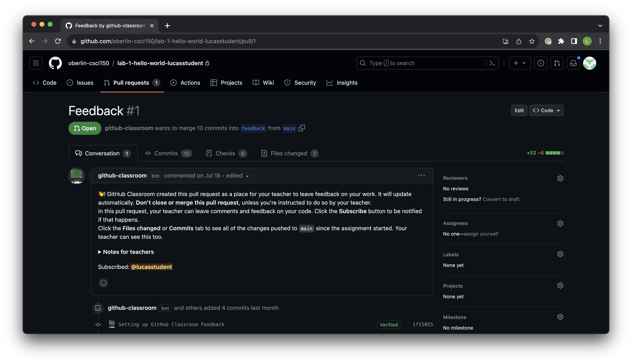The height and width of the screenshot is (364, 632).
Task: Select the Checks tab
Action: pyautogui.click(x=226, y=153)
